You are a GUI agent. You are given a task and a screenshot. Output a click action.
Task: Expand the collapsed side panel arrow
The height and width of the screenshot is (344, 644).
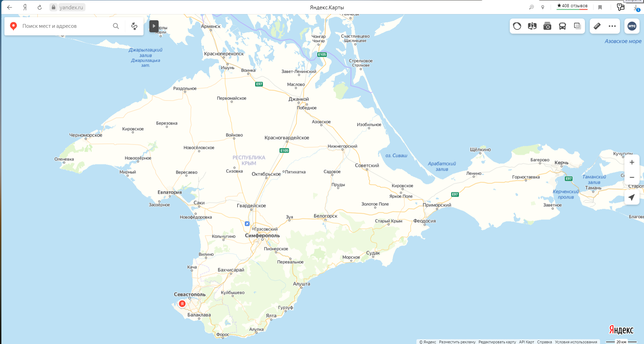tap(154, 26)
